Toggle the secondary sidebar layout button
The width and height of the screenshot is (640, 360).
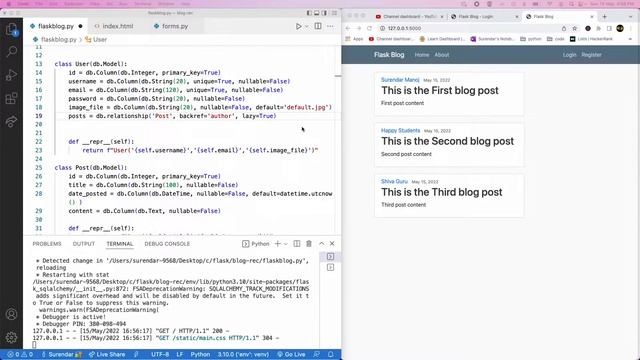pyautogui.click(x=324, y=13)
